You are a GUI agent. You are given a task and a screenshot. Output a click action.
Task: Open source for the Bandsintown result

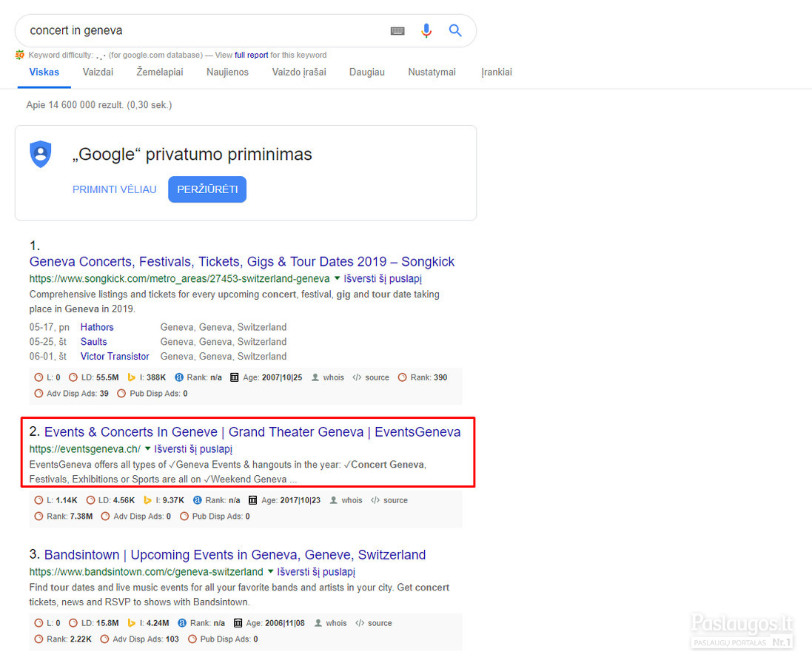coord(373,623)
